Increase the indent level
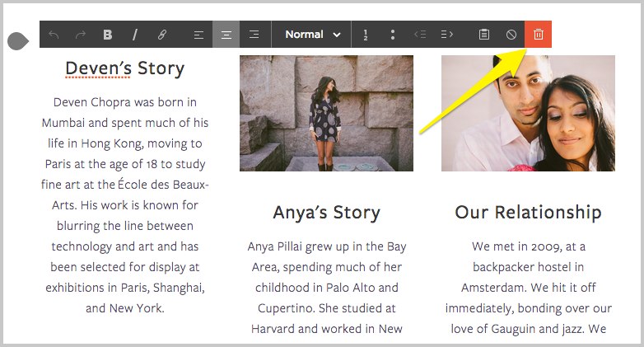This screenshot has width=644, height=347. click(447, 35)
